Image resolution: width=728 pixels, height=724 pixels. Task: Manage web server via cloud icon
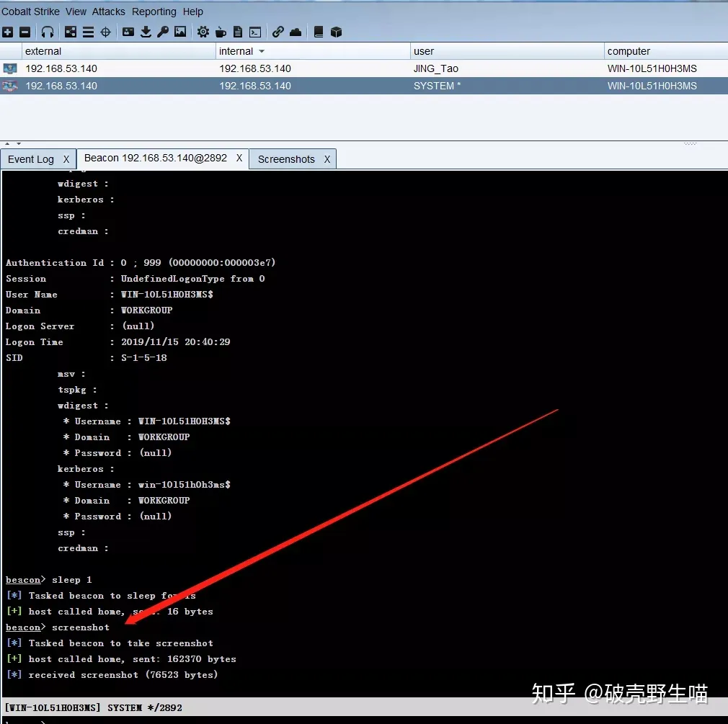click(x=296, y=32)
